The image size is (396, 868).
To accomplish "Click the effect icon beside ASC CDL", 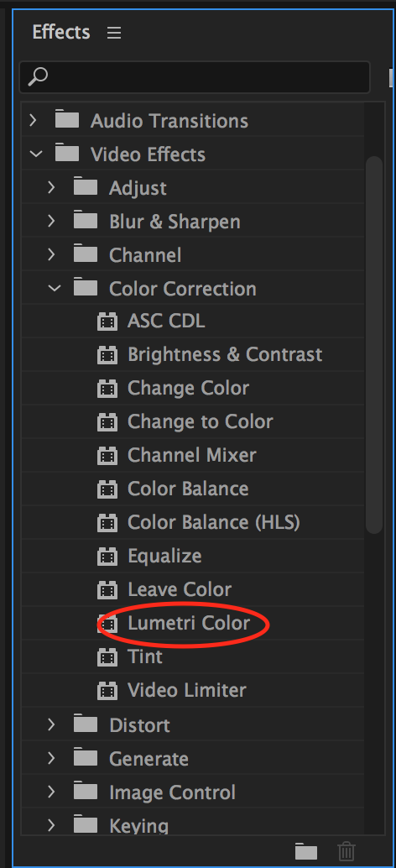I will click(107, 321).
